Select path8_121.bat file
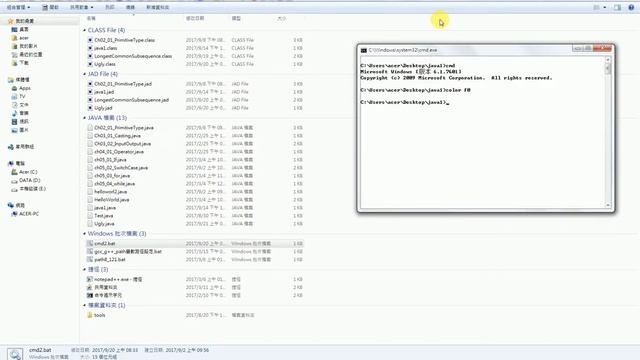640x360 pixels. point(110,260)
